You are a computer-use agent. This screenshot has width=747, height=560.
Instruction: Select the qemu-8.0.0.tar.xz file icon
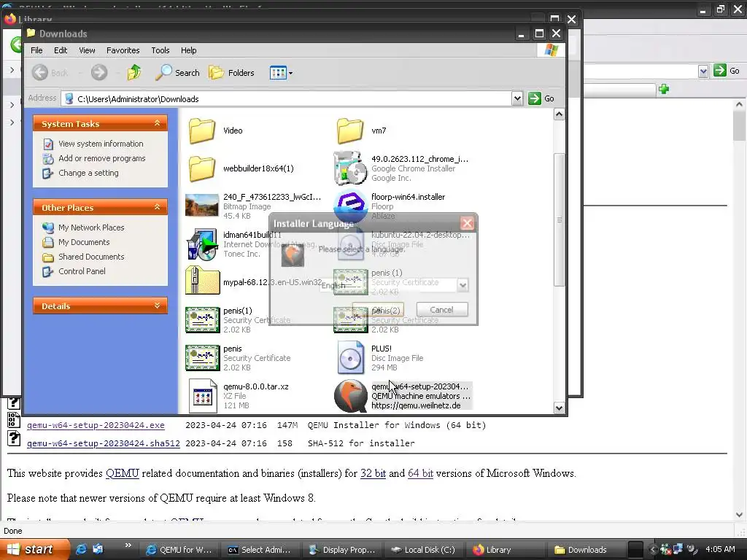[202, 395]
